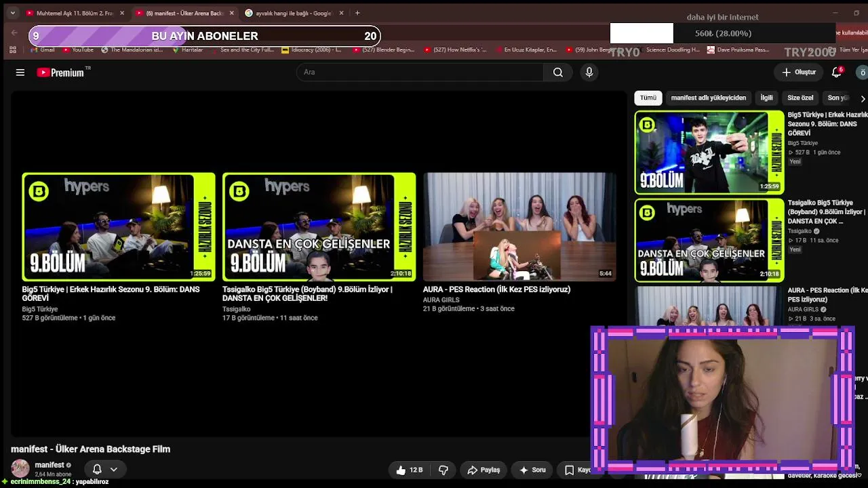The height and width of the screenshot is (488, 868).
Task: Open the manifest channel avatar
Action: coord(20,468)
